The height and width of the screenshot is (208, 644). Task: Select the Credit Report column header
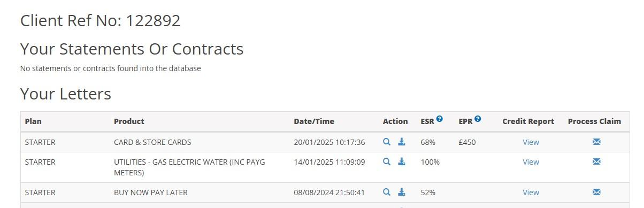(x=528, y=121)
